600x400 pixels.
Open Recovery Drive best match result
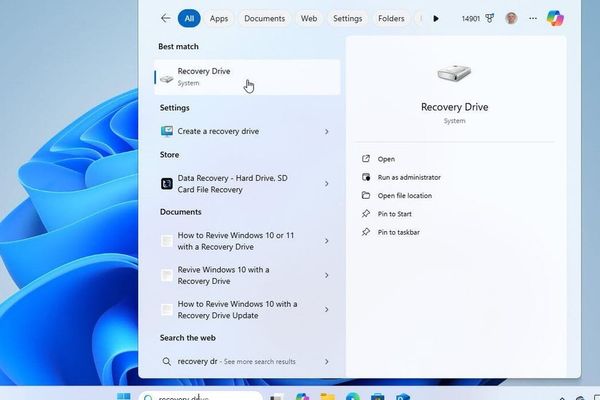(x=247, y=77)
